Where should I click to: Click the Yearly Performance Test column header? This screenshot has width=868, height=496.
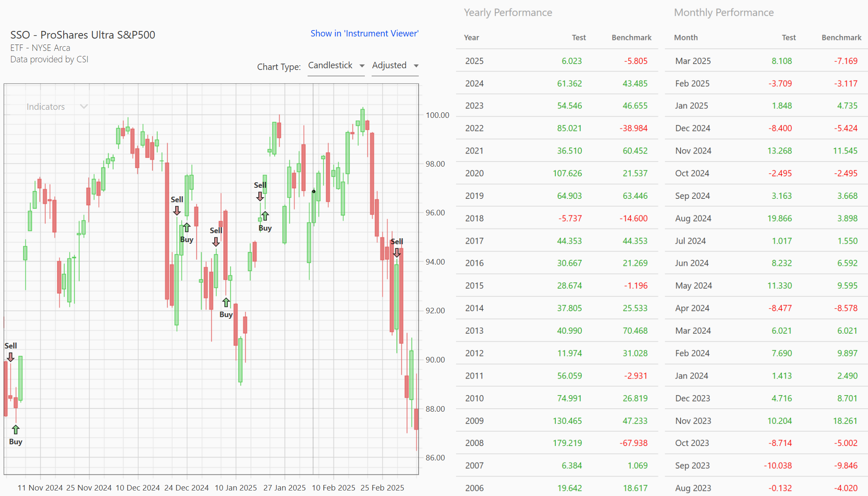(x=578, y=37)
